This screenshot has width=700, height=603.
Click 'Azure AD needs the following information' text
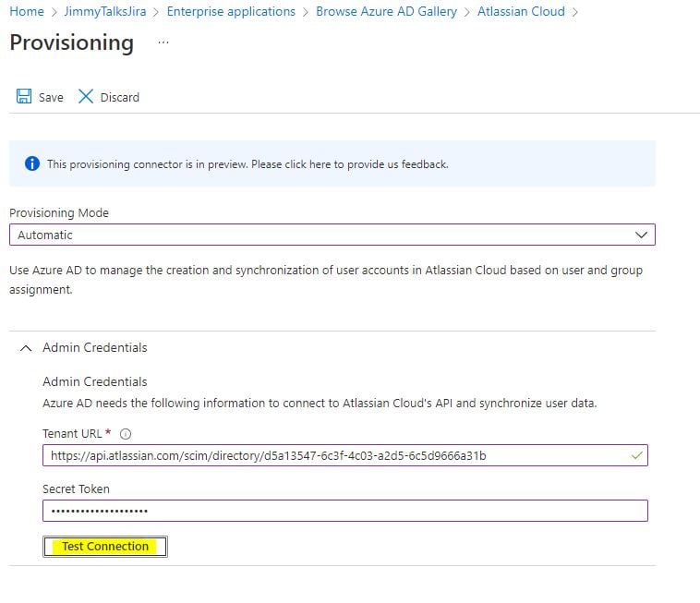pyautogui.click(x=320, y=403)
